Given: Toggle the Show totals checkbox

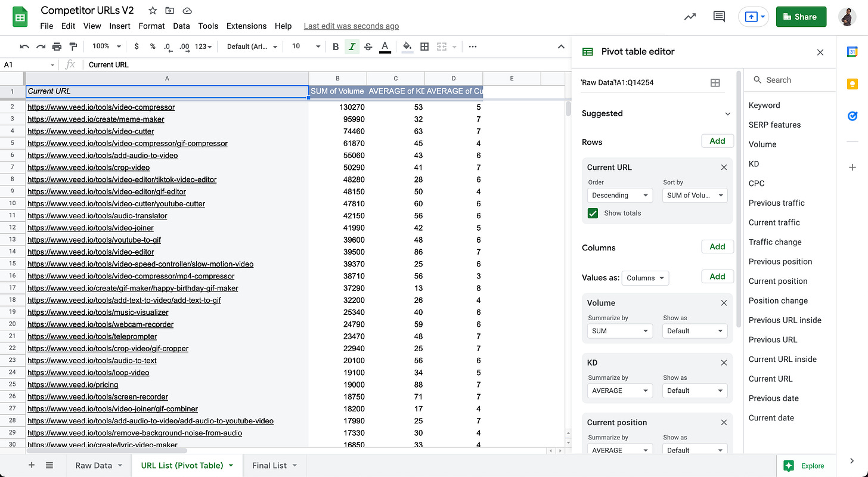Looking at the screenshot, I should pos(593,213).
